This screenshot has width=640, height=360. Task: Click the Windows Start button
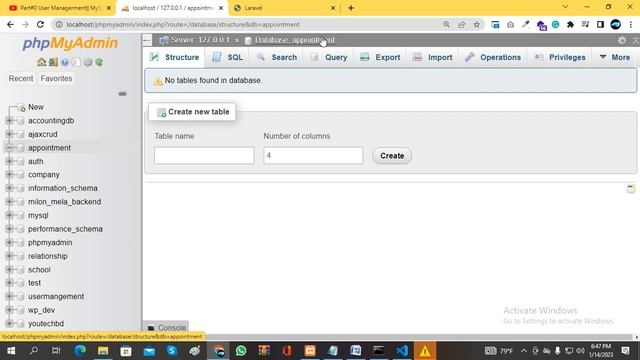11,351
